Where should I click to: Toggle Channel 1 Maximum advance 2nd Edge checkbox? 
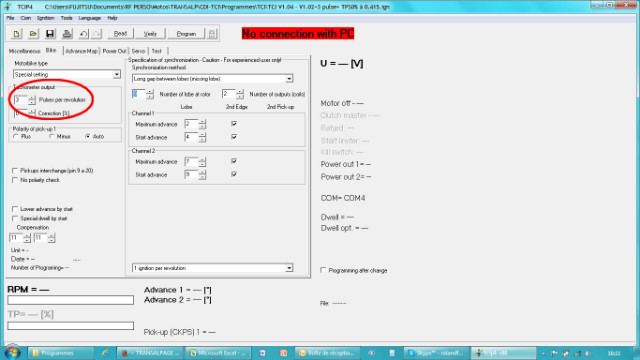pyautogui.click(x=234, y=124)
